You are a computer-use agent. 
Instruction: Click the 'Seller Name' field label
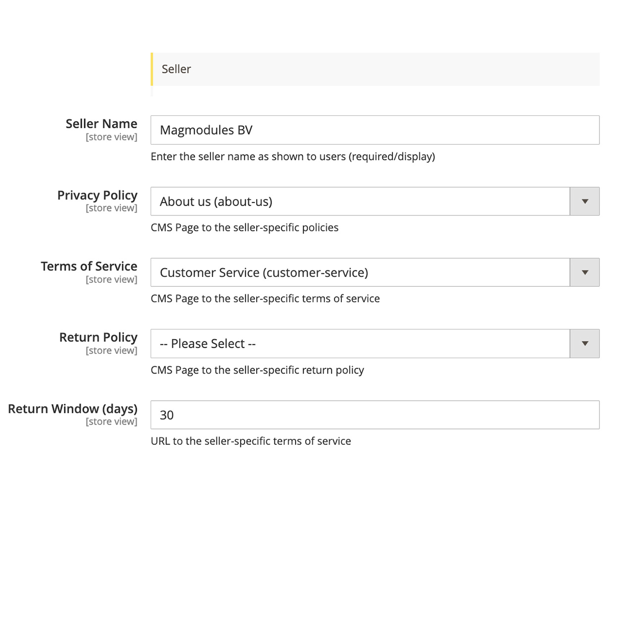(x=101, y=124)
